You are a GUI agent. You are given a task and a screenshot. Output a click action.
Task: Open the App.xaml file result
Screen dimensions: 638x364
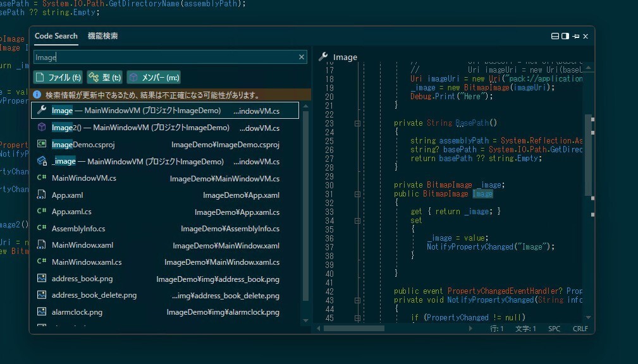coord(67,195)
